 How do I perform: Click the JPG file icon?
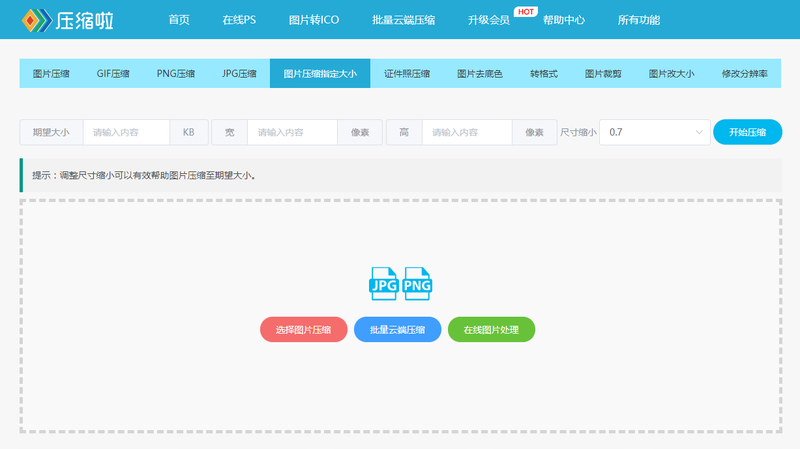[383, 284]
